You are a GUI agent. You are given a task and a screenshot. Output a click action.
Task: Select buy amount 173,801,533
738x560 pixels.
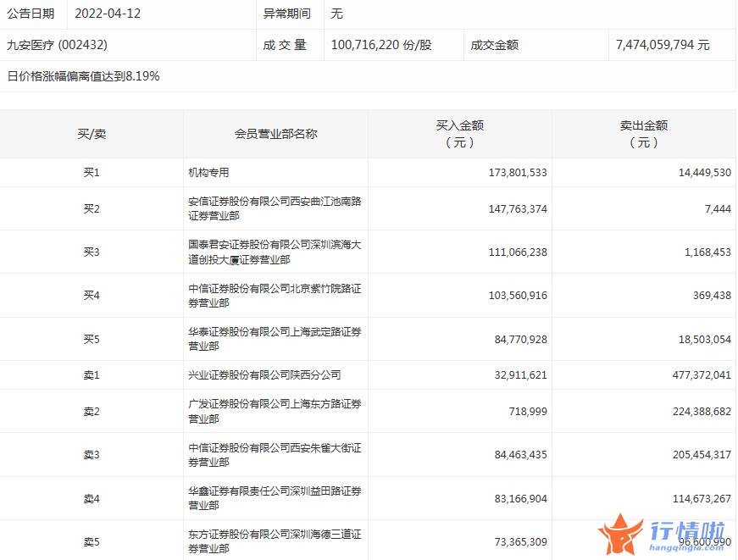coord(518,172)
